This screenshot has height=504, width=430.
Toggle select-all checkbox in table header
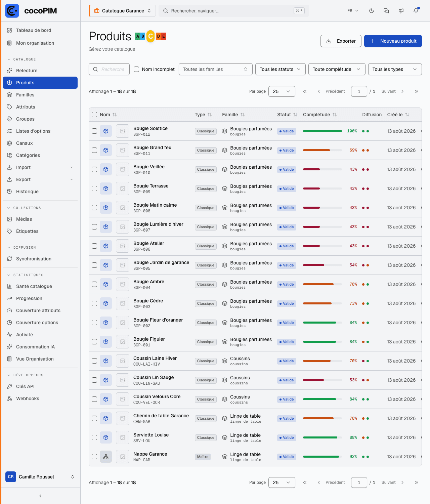[x=94, y=115]
